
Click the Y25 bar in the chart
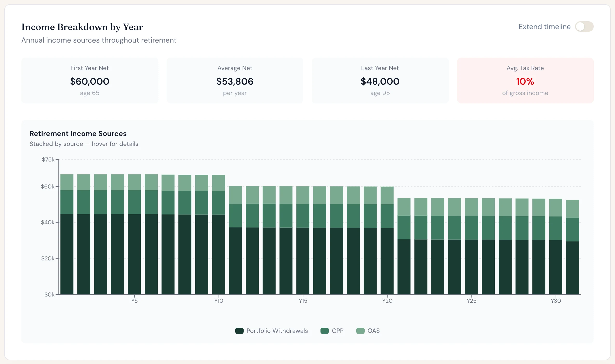click(x=471, y=246)
